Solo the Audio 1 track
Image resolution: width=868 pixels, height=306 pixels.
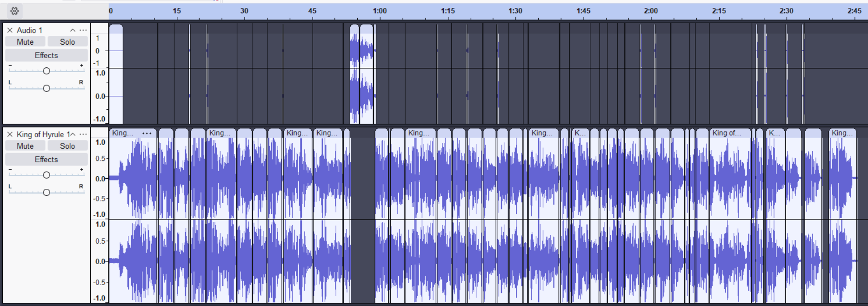click(67, 42)
